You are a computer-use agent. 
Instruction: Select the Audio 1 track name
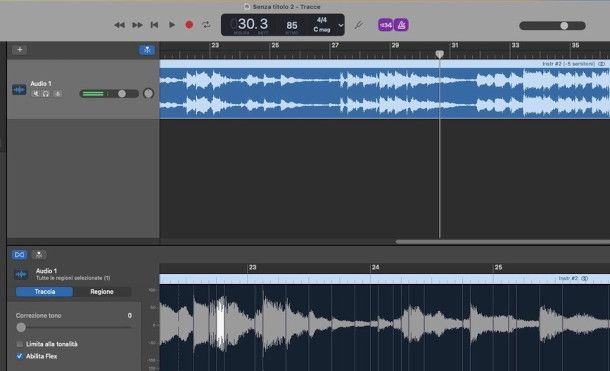pos(41,84)
